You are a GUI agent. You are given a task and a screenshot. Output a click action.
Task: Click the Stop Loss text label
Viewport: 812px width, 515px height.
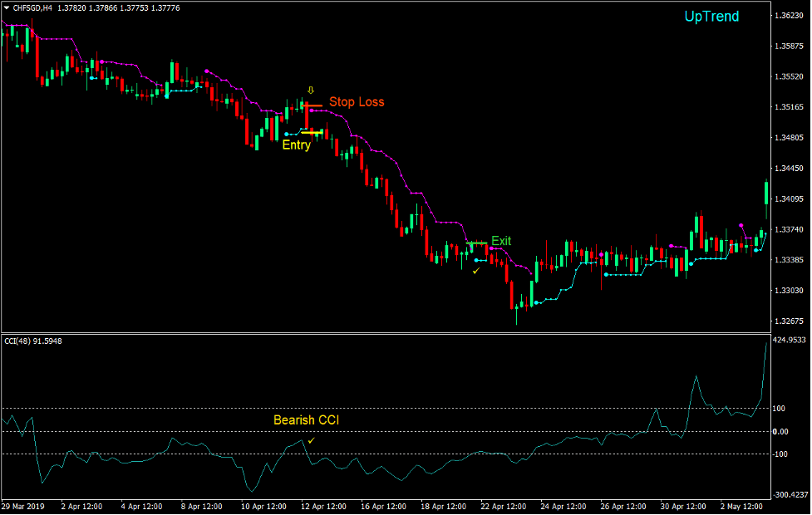pos(356,101)
